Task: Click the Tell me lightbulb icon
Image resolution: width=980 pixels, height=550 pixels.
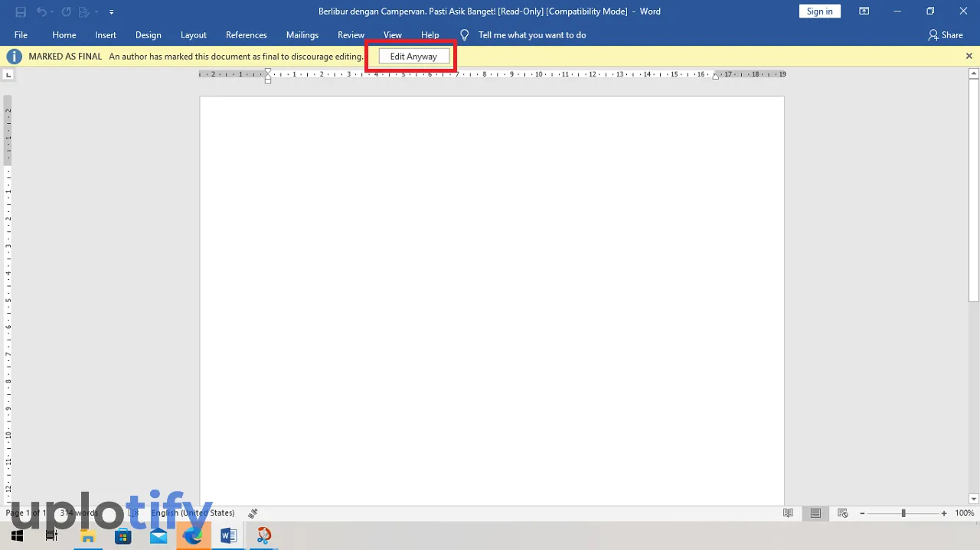Action: 464,35
